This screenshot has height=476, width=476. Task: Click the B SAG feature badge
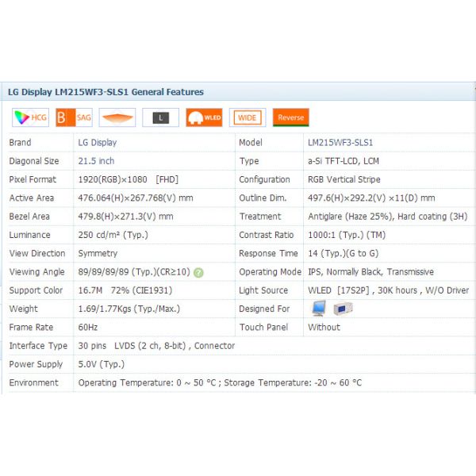click(74, 117)
